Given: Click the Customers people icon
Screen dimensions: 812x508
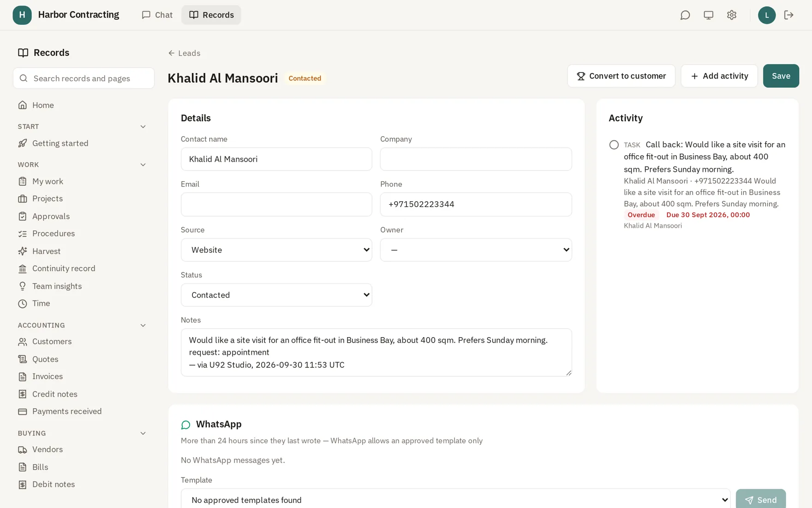Looking at the screenshot, I should click(23, 342).
